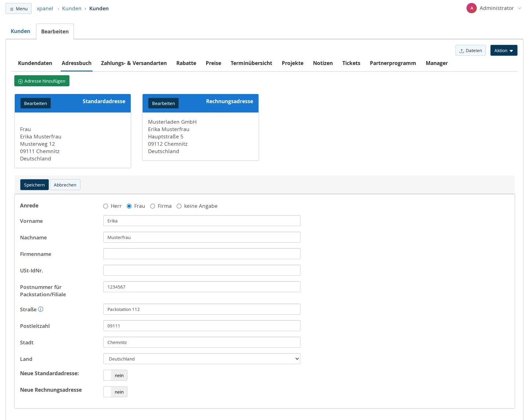The height and width of the screenshot is (420, 526).
Task: Select the Herr radio button
Action: (x=105, y=206)
